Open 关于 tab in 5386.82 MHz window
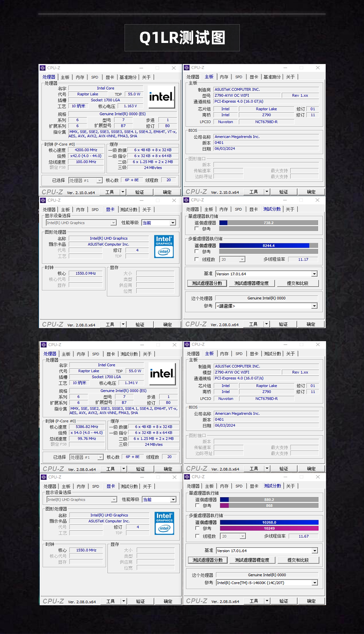 pos(147,354)
